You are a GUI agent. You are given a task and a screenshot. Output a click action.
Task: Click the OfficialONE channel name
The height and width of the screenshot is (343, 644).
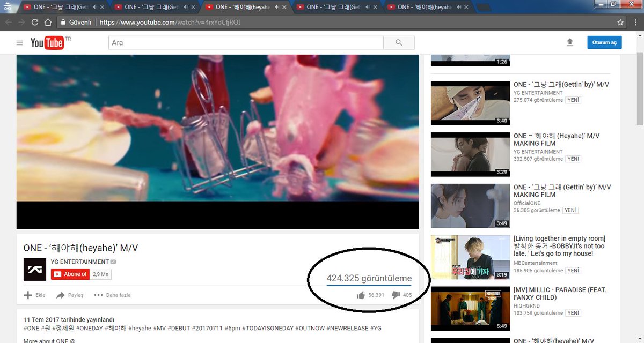(x=527, y=203)
